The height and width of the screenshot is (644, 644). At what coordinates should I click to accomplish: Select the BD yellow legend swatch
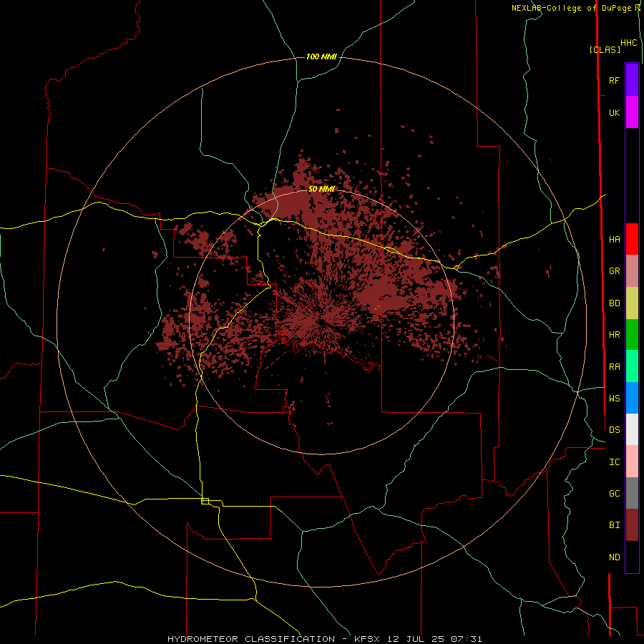click(x=632, y=303)
